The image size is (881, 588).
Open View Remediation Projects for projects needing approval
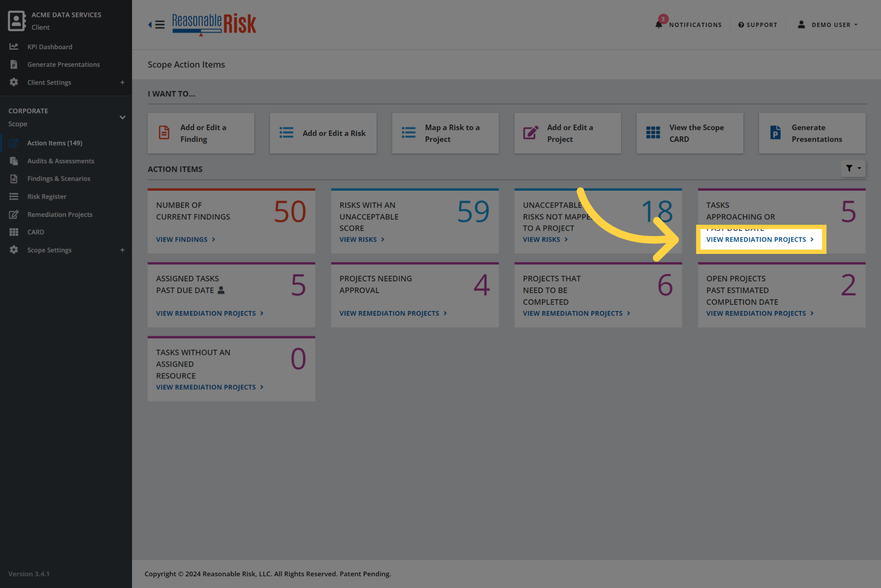393,313
